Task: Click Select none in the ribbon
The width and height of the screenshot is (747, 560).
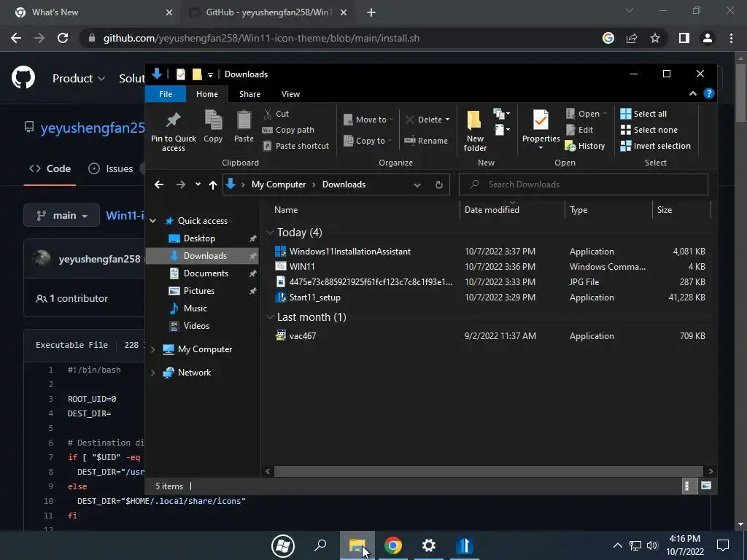Action: [649, 130]
